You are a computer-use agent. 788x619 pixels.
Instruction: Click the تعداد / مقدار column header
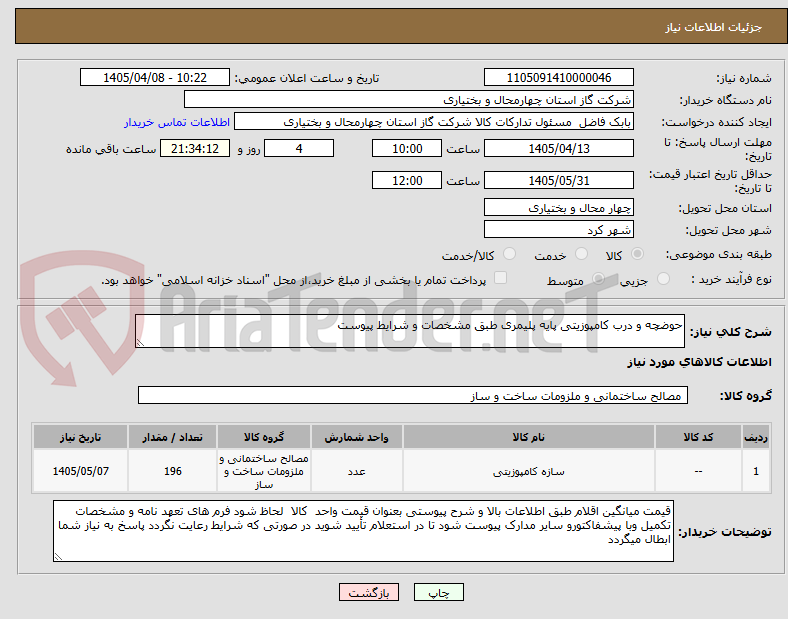click(172, 437)
